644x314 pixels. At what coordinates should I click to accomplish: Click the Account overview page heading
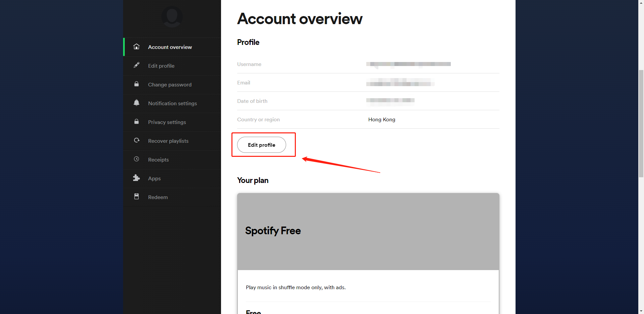click(x=300, y=19)
